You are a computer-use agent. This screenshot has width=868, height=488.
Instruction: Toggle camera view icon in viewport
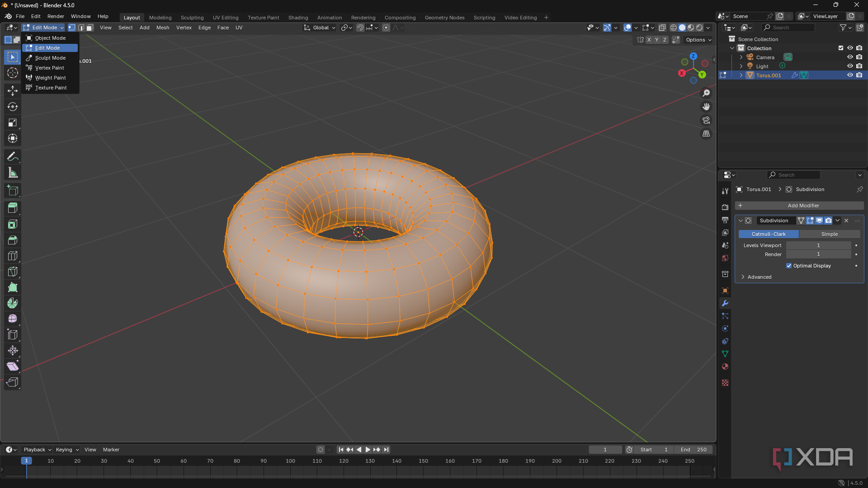[706, 120]
